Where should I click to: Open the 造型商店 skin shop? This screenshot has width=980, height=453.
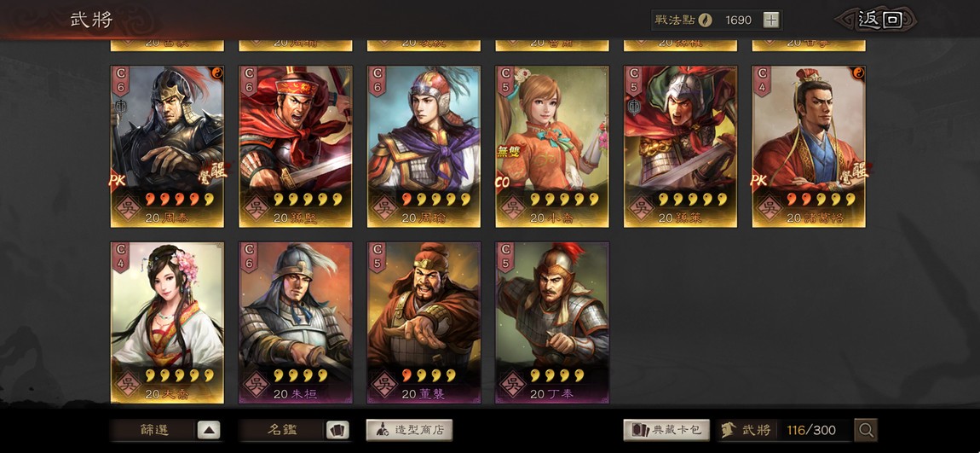pos(409,430)
